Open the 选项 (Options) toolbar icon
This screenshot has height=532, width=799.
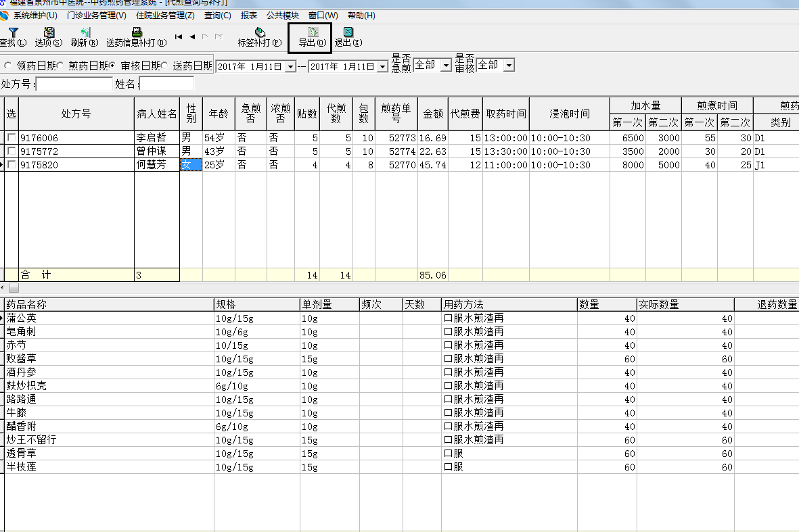coord(49,32)
